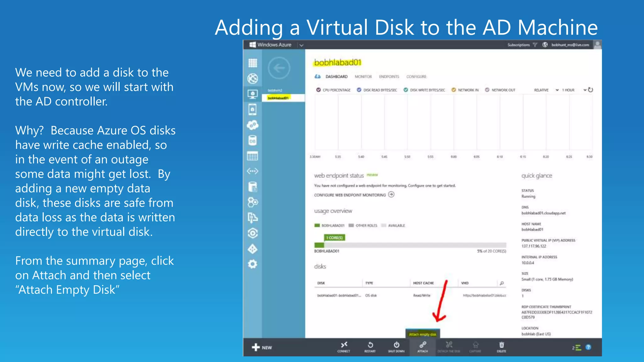This screenshot has width=644, height=362.
Task: Select bobhvm2 in the VM list
Action: tap(283, 90)
